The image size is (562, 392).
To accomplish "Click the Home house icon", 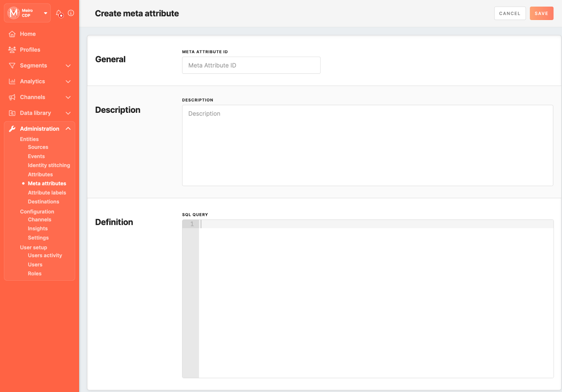I will tap(12, 34).
